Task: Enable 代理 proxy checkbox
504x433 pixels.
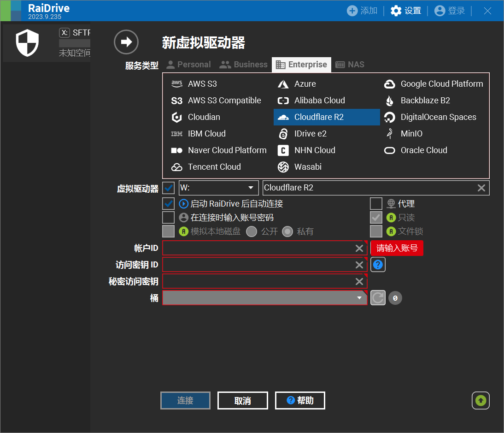Action: [376, 204]
